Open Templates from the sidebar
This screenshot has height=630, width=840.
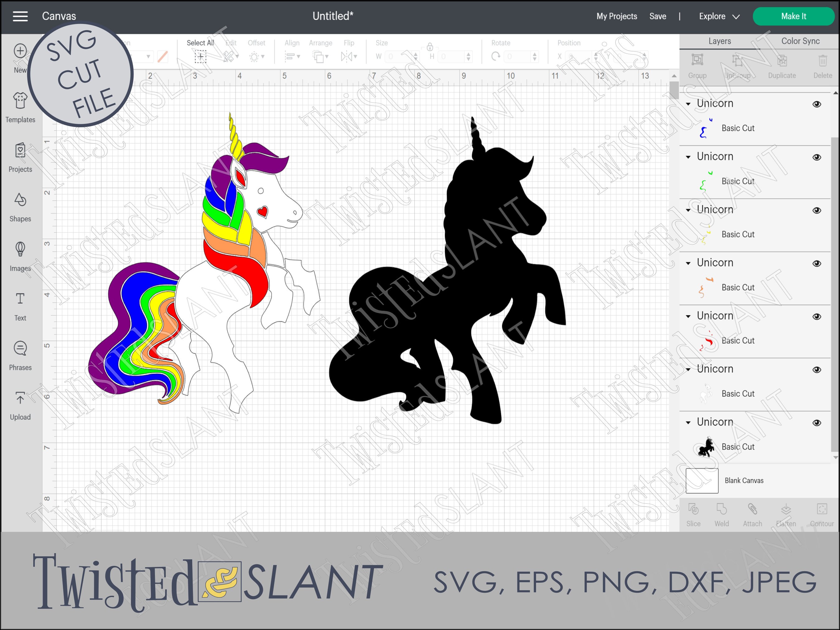20,108
